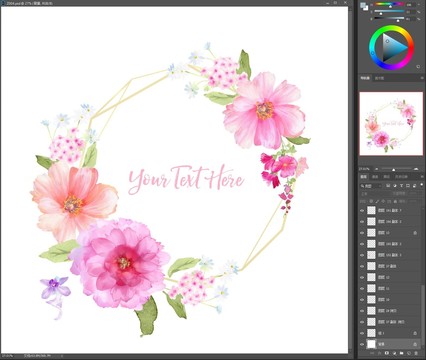Click the navigator zoom percentage field
Viewport: 426px width, 360px height.
(x=365, y=169)
